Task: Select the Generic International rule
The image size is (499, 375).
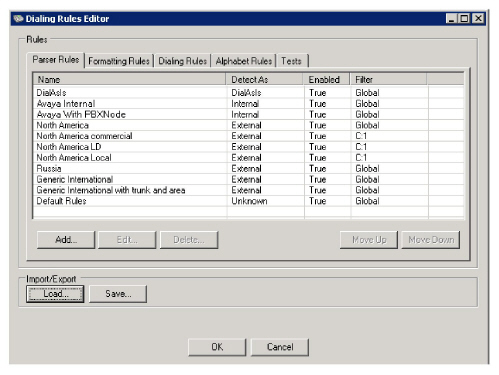Action: pos(75,179)
